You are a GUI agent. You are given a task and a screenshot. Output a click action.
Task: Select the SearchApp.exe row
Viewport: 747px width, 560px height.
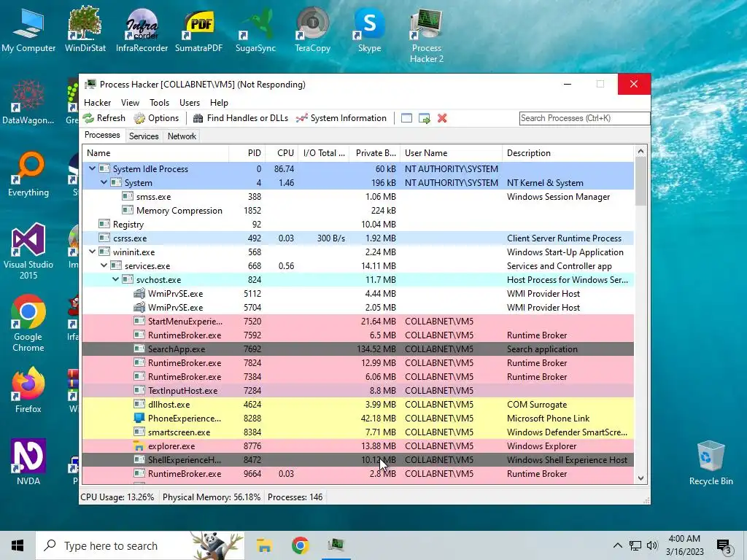coord(357,349)
